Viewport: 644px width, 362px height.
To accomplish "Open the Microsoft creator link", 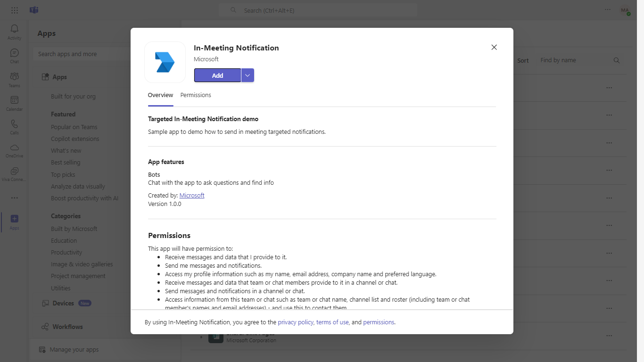I will pos(192,195).
